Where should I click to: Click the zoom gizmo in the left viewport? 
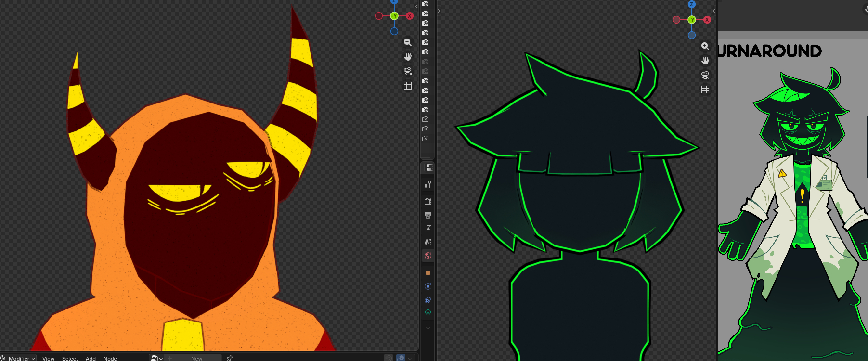408,42
